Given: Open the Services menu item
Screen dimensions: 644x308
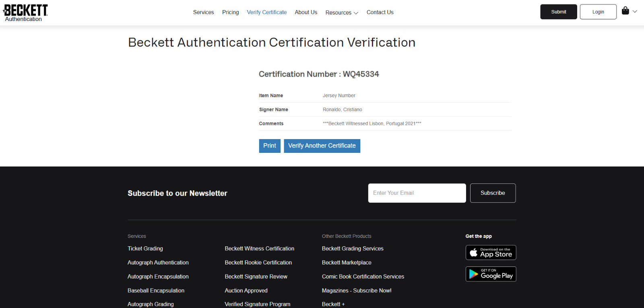Looking at the screenshot, I should click(x=203, y=12).
